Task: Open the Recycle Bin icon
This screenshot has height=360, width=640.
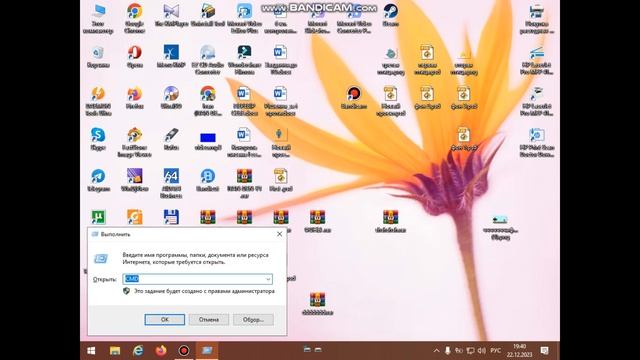Action: [98, 53]
